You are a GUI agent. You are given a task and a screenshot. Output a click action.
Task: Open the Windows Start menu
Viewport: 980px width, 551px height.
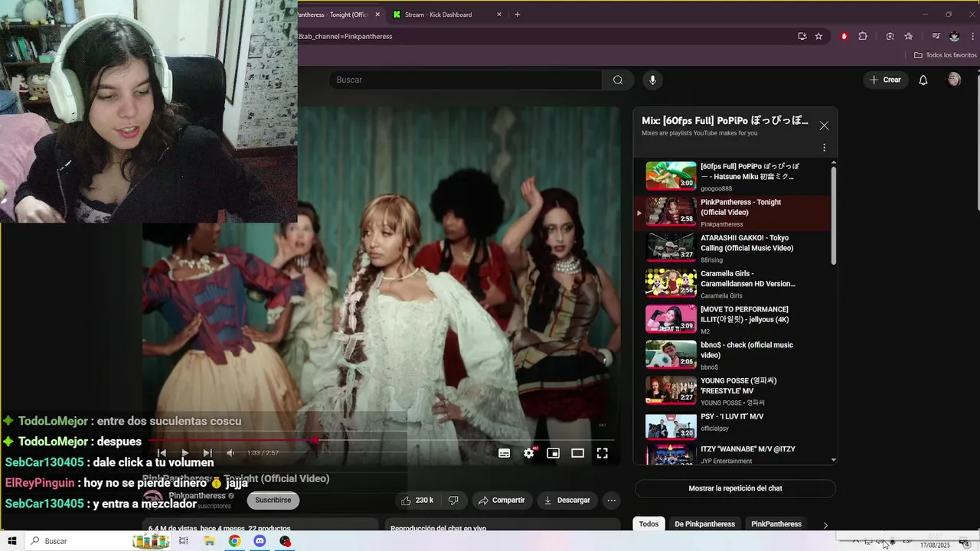(12, 541)
